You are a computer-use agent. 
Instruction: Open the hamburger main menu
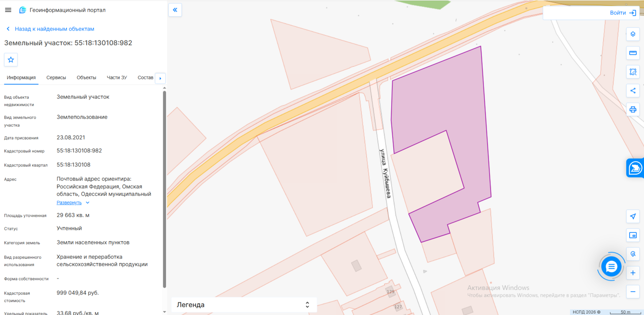(x=8, y=10)
